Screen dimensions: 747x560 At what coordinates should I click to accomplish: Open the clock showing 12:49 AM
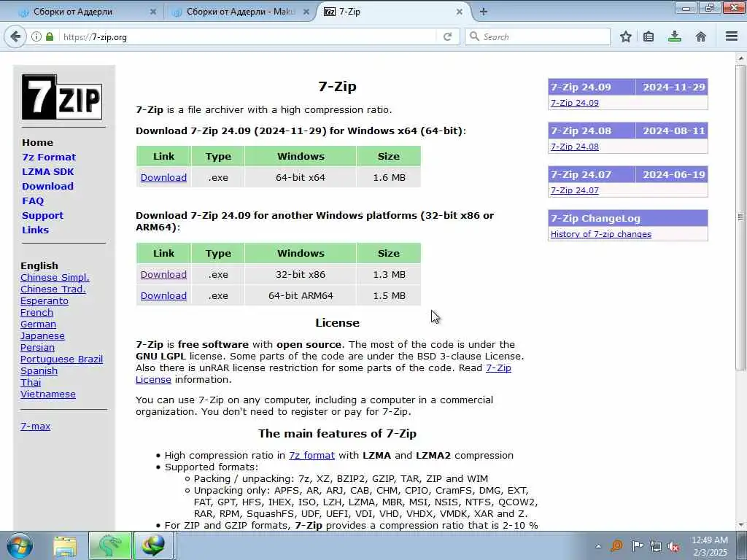click(x=709, y=546)
